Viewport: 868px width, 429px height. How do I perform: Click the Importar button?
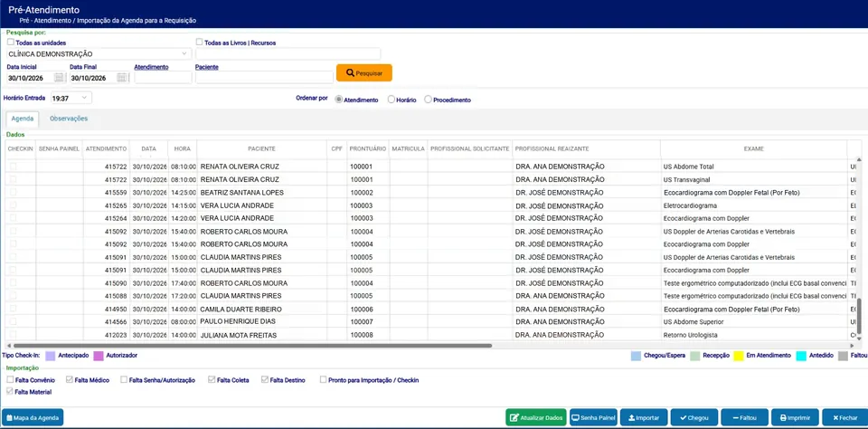[644, 418]
